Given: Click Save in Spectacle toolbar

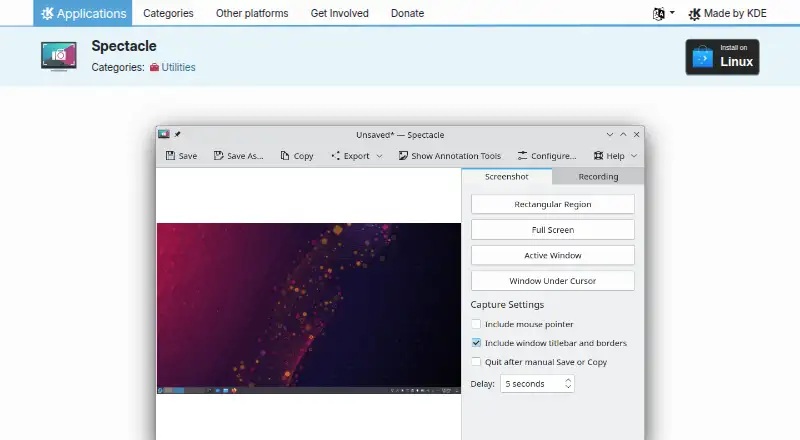Looking at the screenshot, I should click(x=182, y=156).
